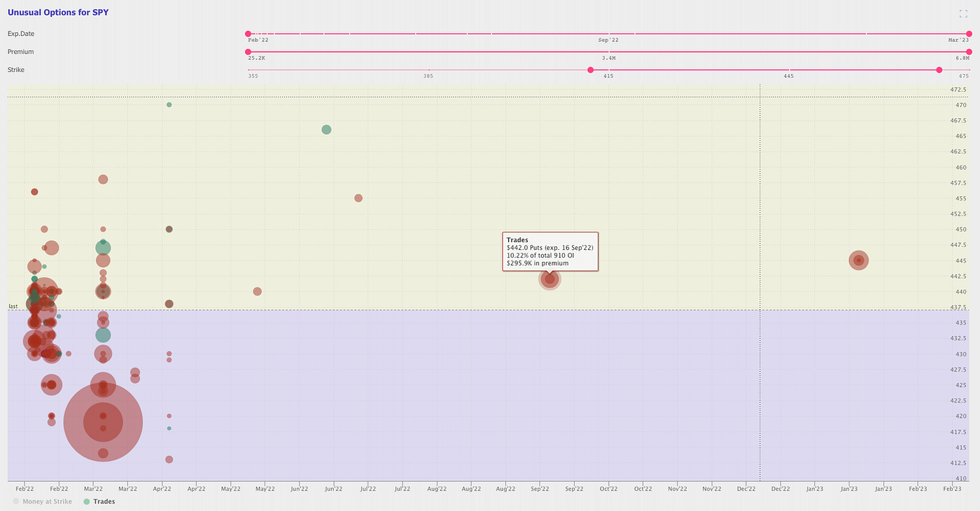Click the "Unusual Options for SPY" title
The height and width of the screenshot is (511, 980).
tap(58, 13)
